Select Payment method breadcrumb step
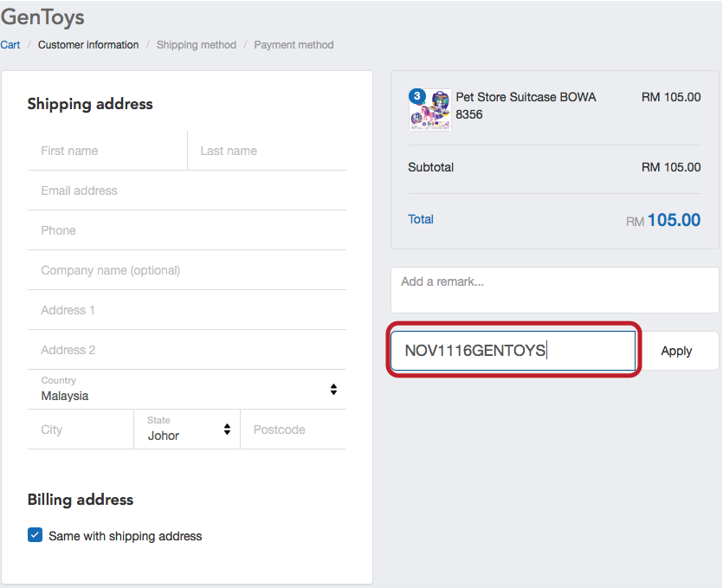Image resolution: width=723 pixels, height=588 pixels. click(x=294, y=45)
